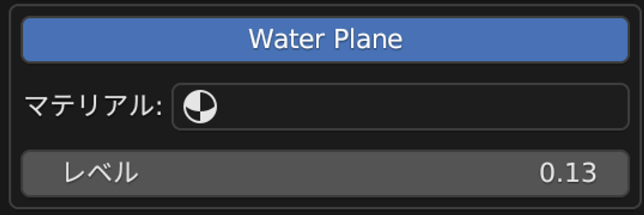This screenshot has width=644, height=215.
Task: Browse materials using the sphere icon
Action: point(200,106)
